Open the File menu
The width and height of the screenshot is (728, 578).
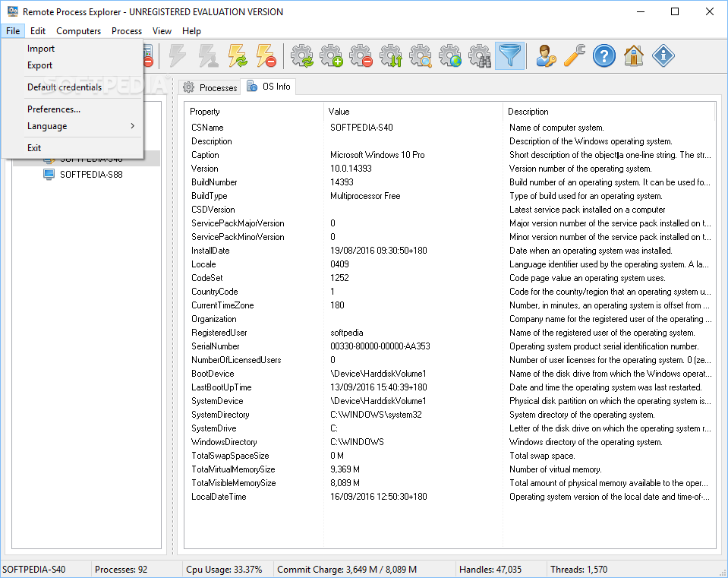[x=13, y=31]
